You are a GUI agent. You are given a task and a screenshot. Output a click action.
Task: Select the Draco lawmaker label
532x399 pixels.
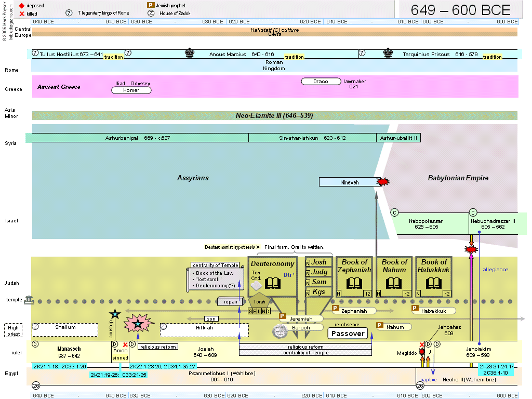point(321,82)
